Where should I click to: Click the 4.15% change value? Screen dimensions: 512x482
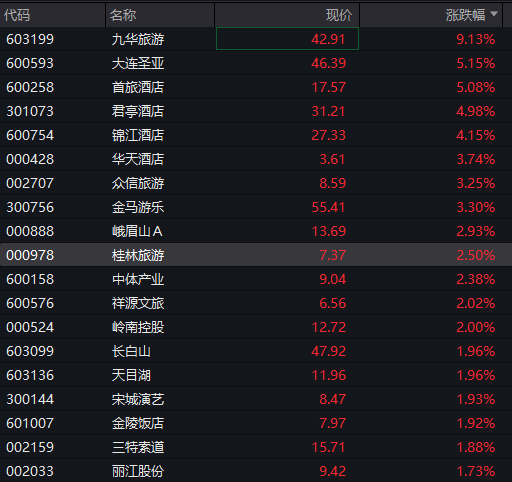(x=476, y=135)
